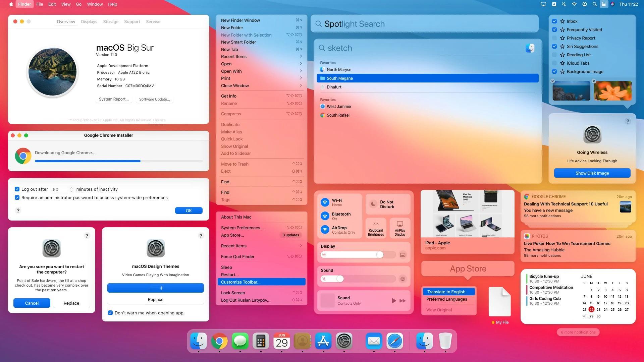Select Messages app icon in Dock
This screenshot has height=362, width=644.
tap(240, 341)
